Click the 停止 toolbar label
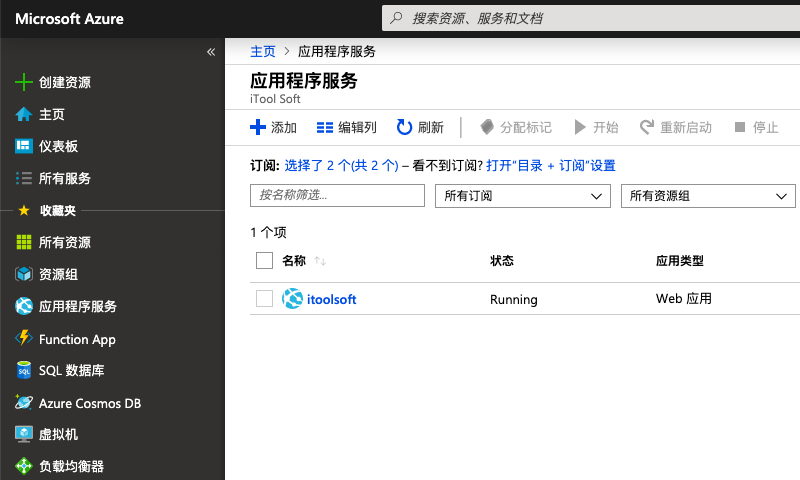 coord(765,127)
